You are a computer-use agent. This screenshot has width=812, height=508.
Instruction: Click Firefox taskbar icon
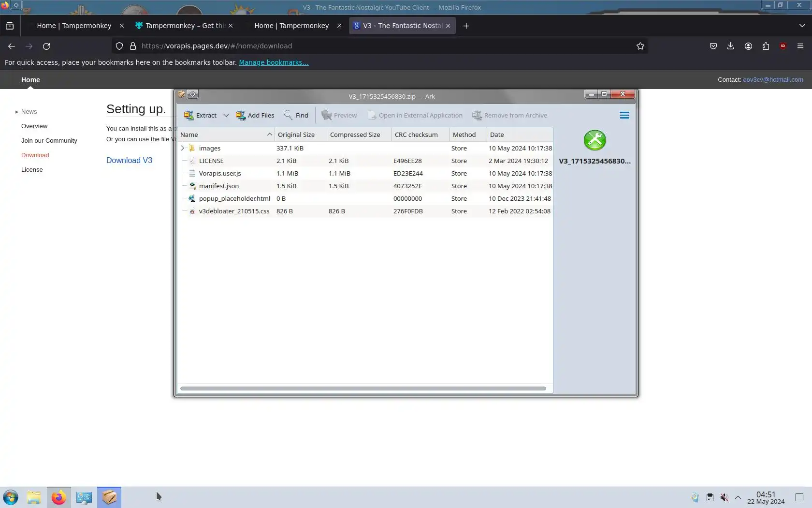pos(59,497)
